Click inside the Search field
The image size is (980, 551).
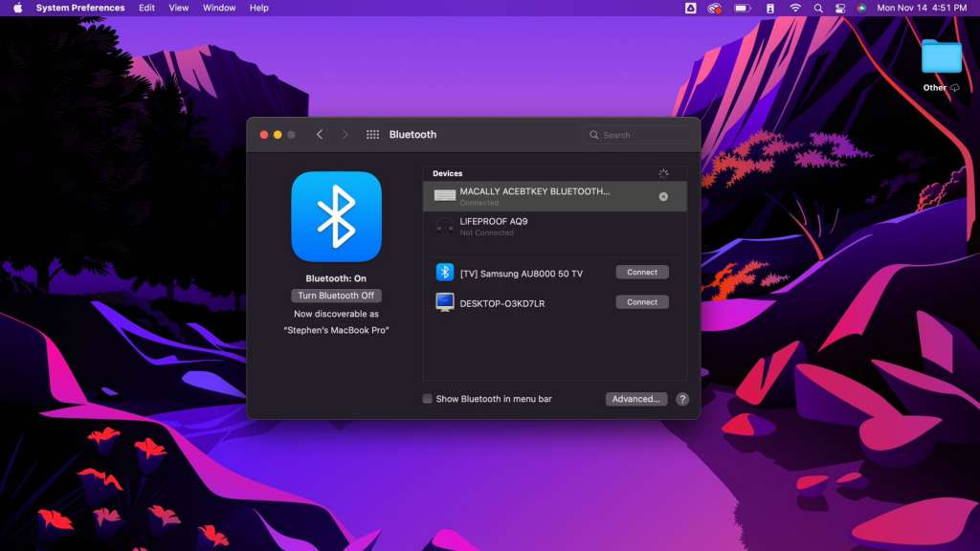[x=638, y=134]
